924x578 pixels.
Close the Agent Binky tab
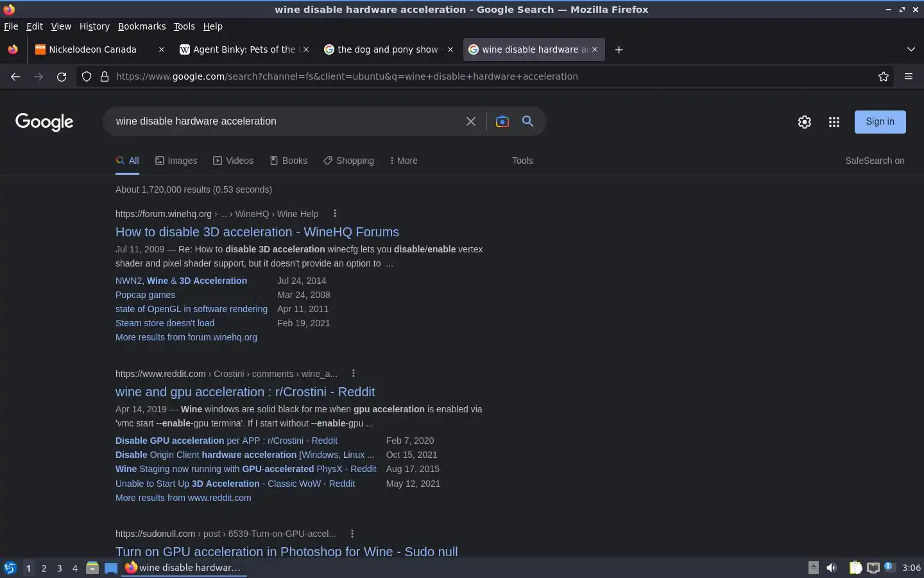[306, 49]
